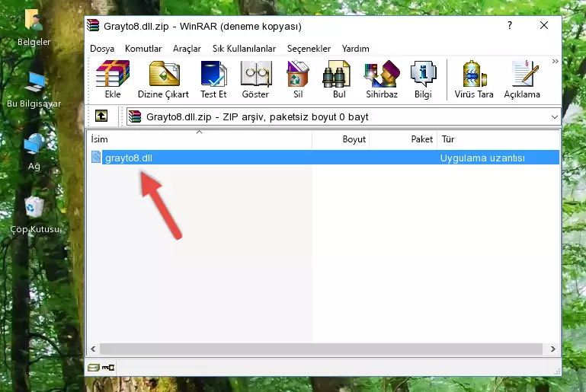Screen dimensions: 586x392
Task: Click the archive icon in address bar
Action: point(135,117)
